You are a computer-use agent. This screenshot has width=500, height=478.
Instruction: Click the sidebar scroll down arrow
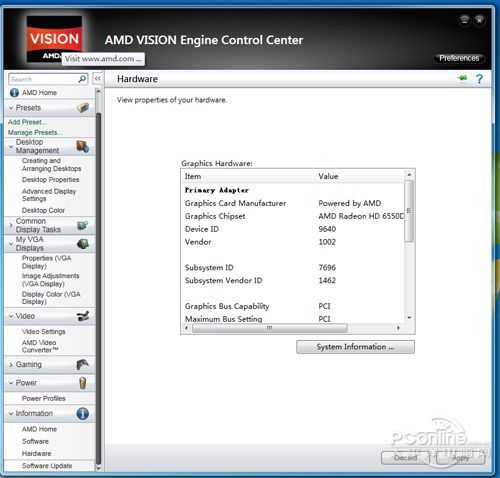[98, 467]
